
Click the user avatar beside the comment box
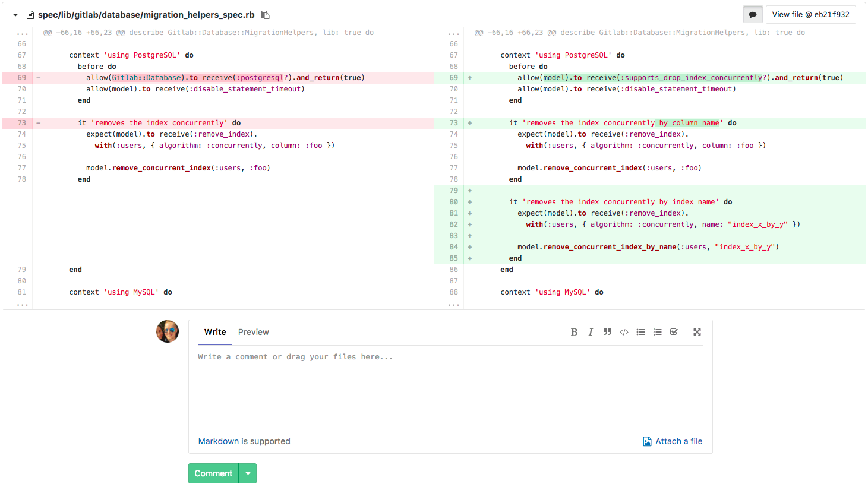coord(168,331)
